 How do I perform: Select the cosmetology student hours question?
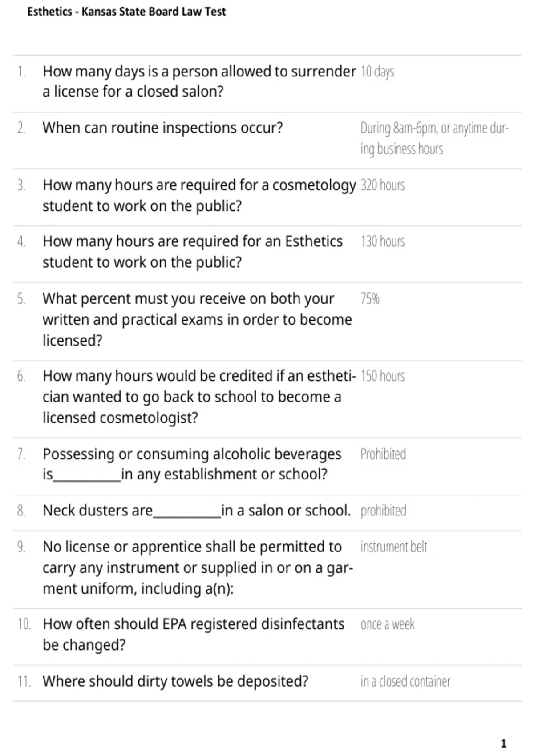[x=199, y=196]
